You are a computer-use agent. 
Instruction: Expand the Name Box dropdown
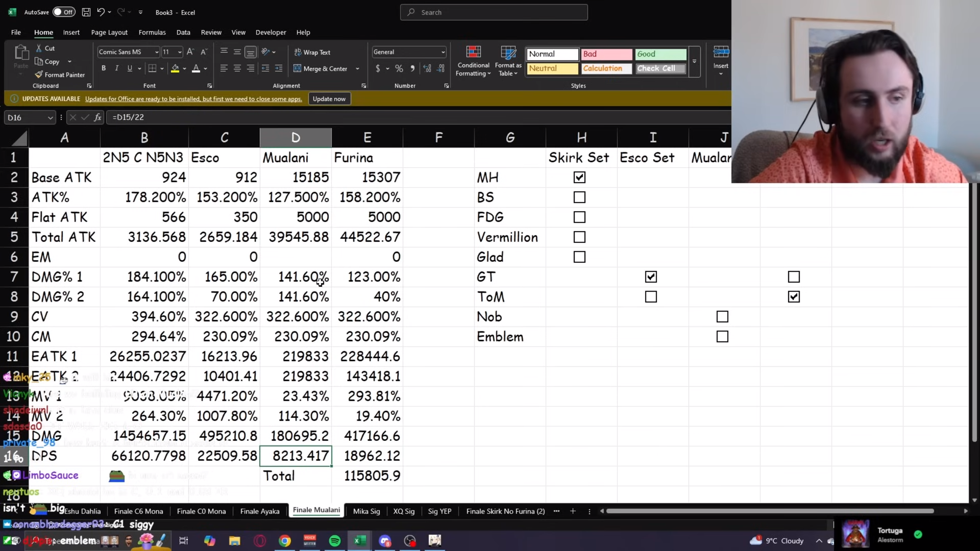[x=50, y=118]
